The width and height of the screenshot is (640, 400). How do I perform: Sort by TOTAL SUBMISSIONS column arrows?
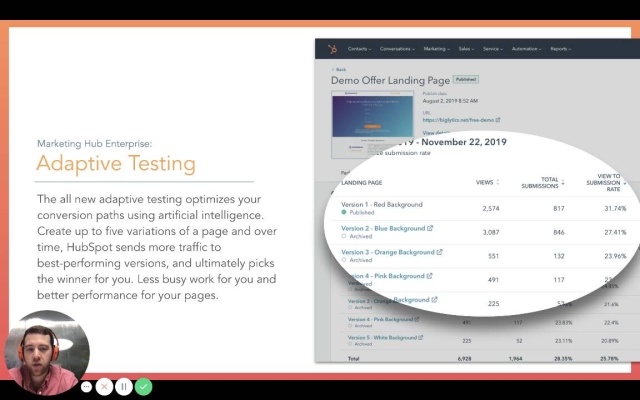563,182
